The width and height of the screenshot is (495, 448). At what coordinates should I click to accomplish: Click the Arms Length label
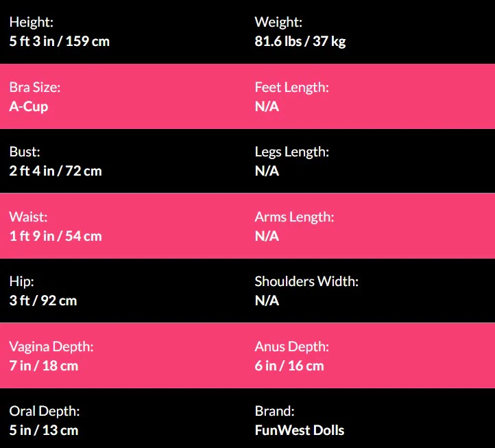294,217
